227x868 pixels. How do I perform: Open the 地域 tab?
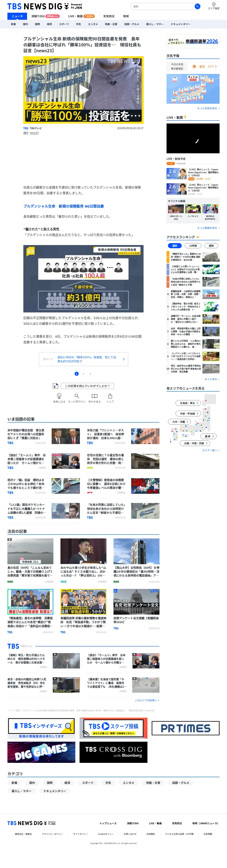pyautogui.click(x=126, y=16)
